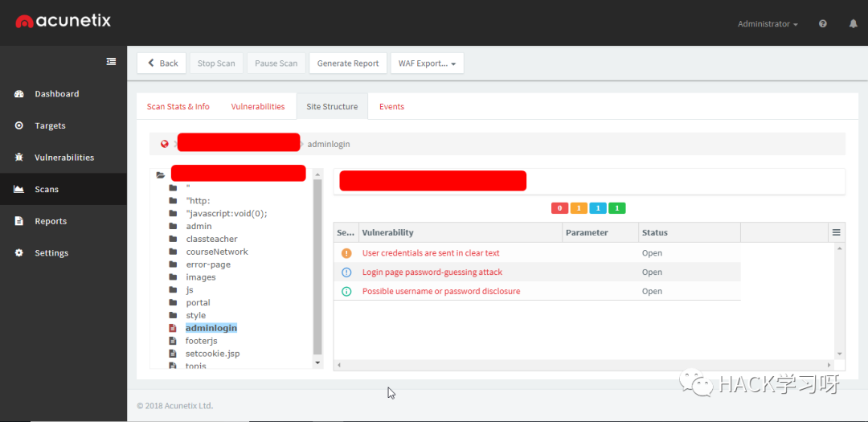Filter by the orange medium severity badge

tap(579, 208)
